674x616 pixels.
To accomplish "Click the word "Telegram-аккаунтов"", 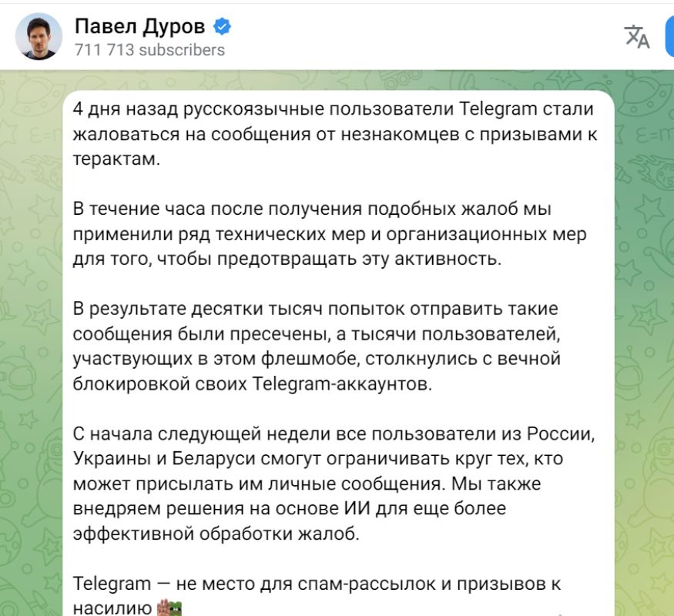I will [x=342, y=383].
